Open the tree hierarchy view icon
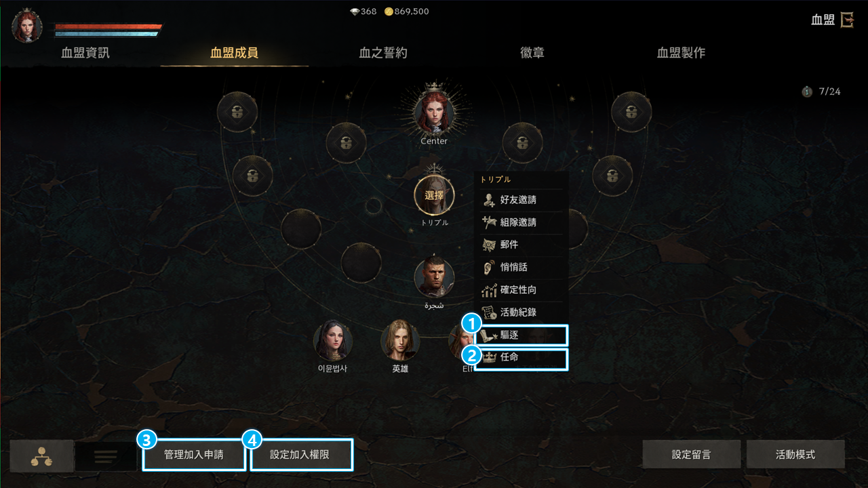The width and height of the screenshot is (868, 488). click(41, 456)
